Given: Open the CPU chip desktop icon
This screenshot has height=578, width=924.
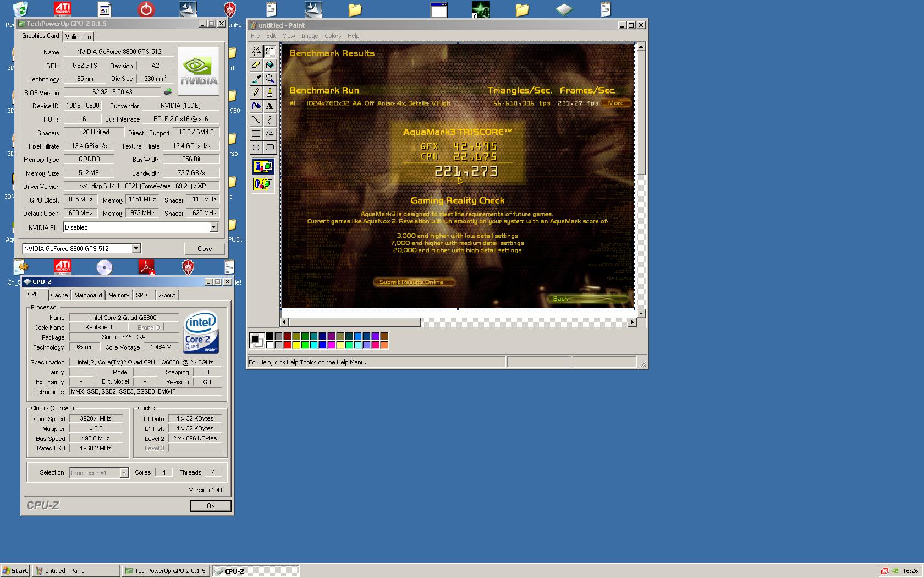Looking at the screenshot, I should click(x=564, y=9).
